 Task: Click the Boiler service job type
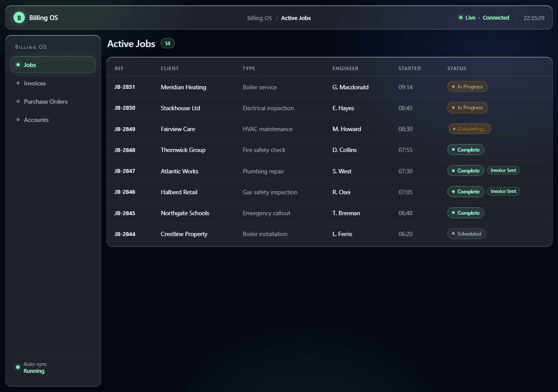(260, 87)
